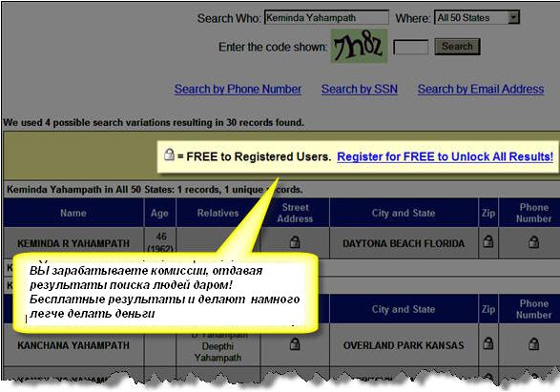Click the street address lock icon for Keminda R Yahampath
Image resolution: width=560 pixels, height=392 pixels.
click(x=295, y=242)
